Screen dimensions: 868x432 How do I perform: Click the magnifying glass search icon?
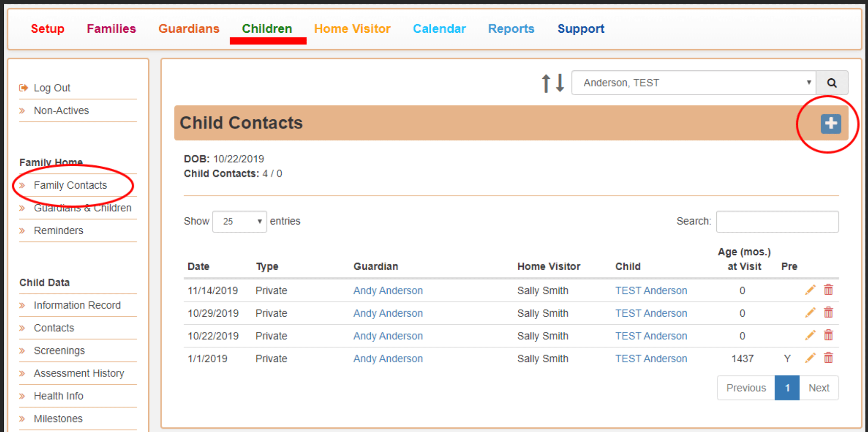coord(832,82)
